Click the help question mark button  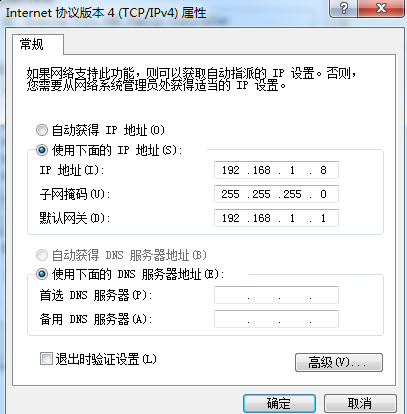343,8
